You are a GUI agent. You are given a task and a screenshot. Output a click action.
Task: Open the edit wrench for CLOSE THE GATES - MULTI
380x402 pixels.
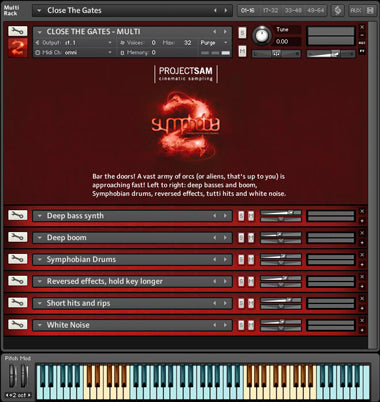point(17,31)
